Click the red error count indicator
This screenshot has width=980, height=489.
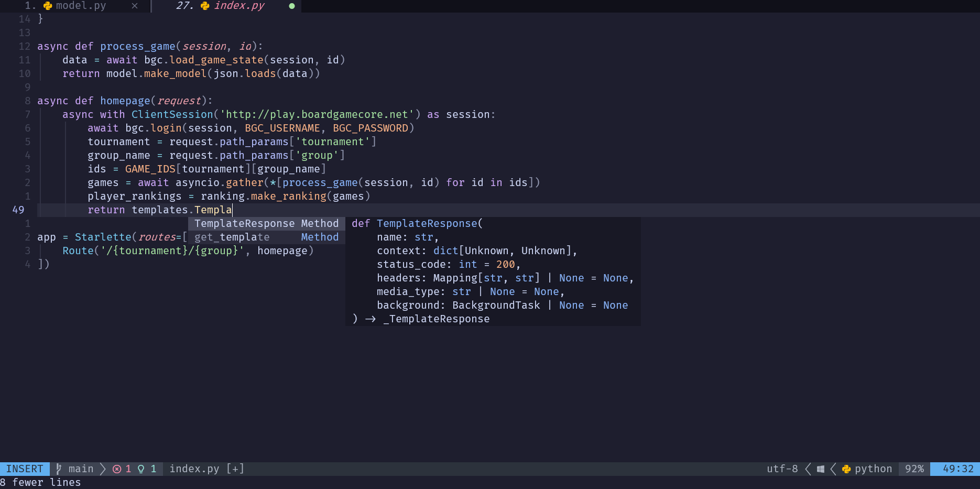[122, 469]
